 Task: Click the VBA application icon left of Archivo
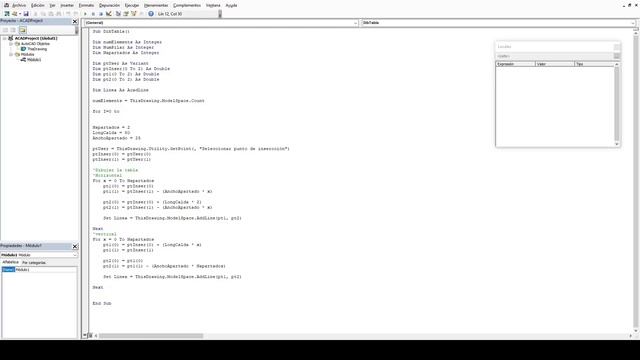click(6, 5)
